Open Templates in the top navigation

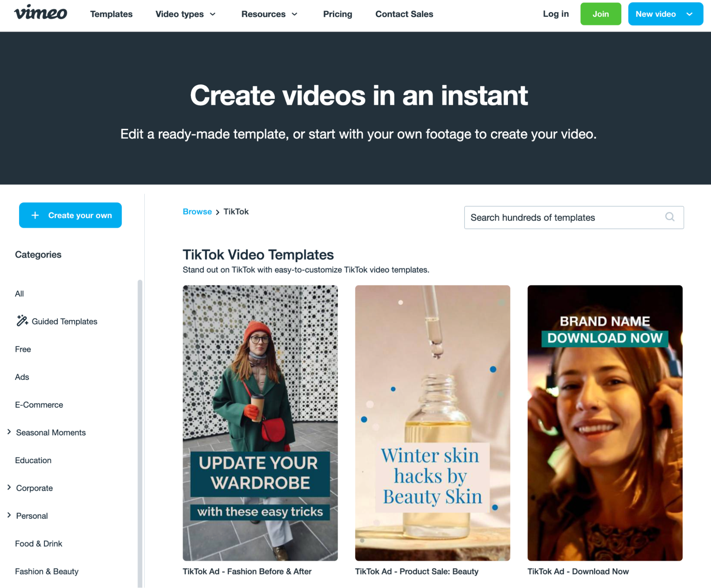click(111, 14)
